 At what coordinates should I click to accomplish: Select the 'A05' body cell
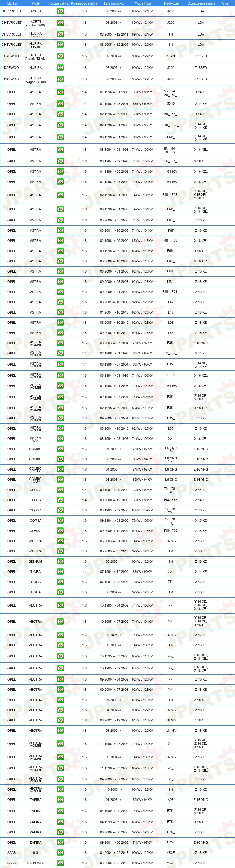(171, 800)
